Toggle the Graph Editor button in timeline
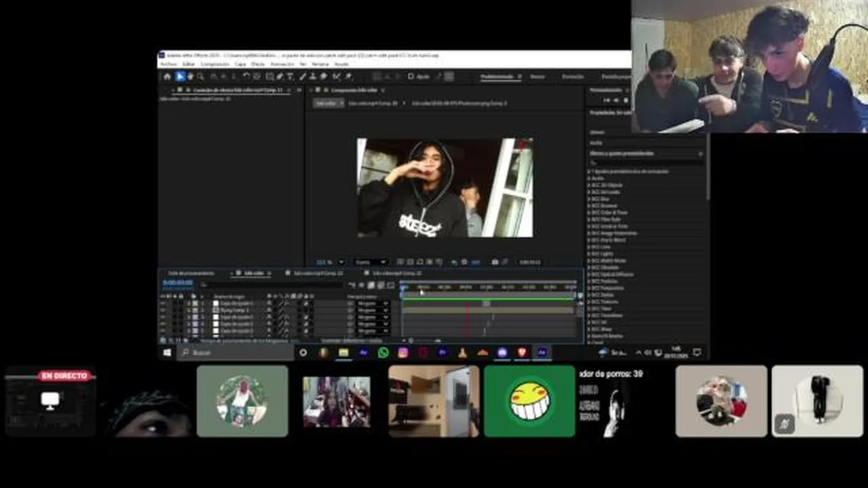 pyautogui.click(x=391, y=285)
